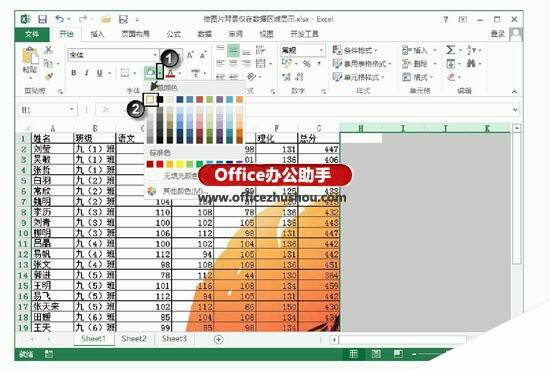Switch to the Sheet3 worksheet tab

(174, 339)
